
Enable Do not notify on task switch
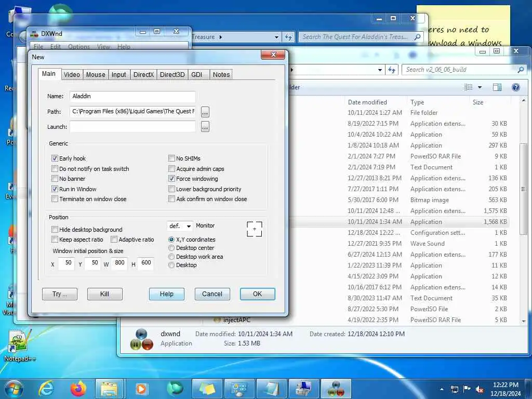[55, 169]
